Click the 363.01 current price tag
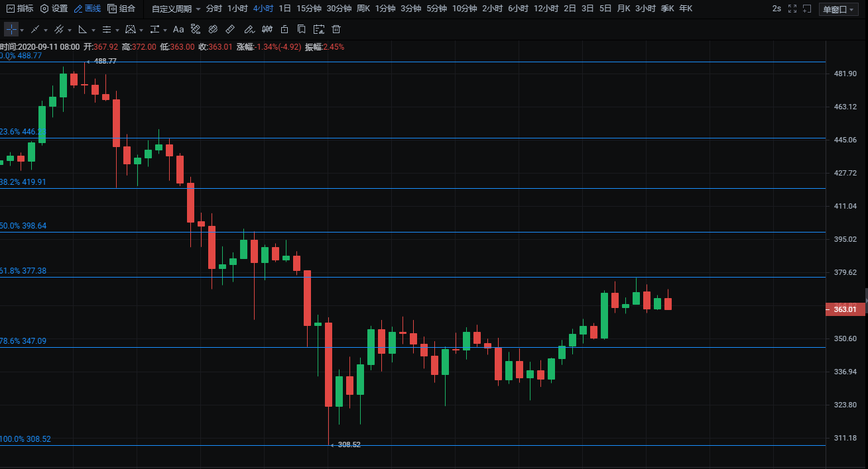The width and height of the screenshot is (868, 469). (x=845, y=309)
